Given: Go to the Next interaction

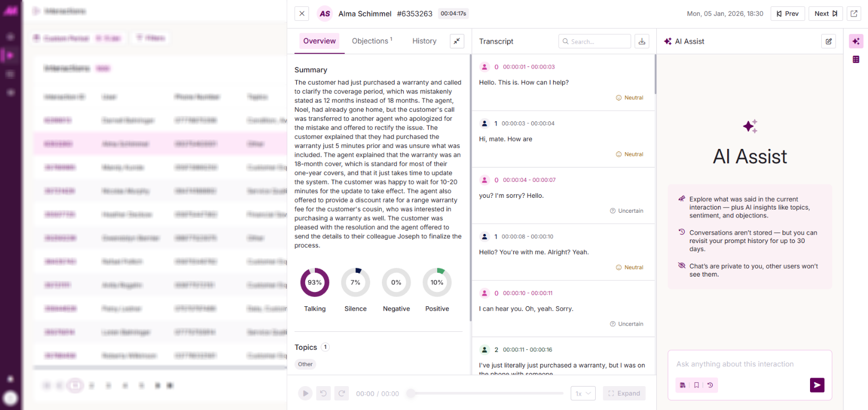Looking at the screenshot, I should pyautogui.click(x=826, y=14).
